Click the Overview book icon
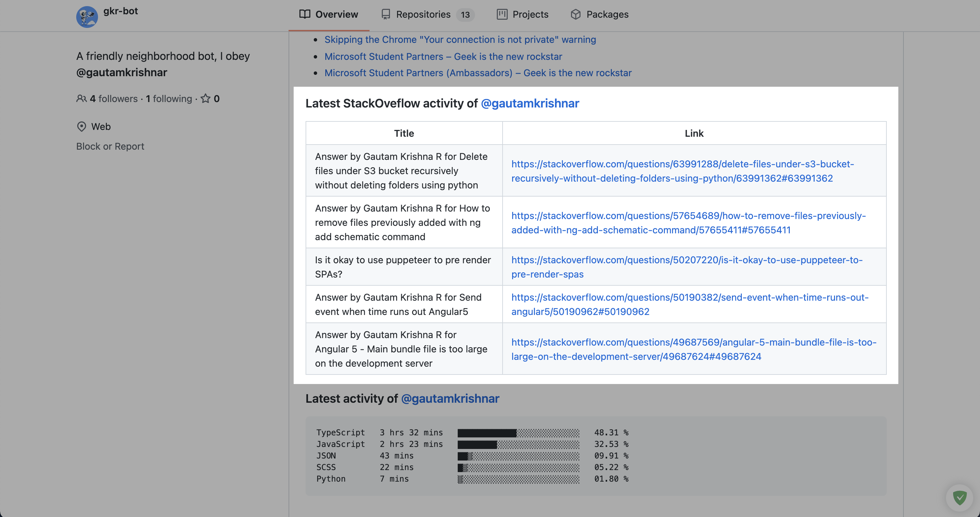 click(305, 14)
